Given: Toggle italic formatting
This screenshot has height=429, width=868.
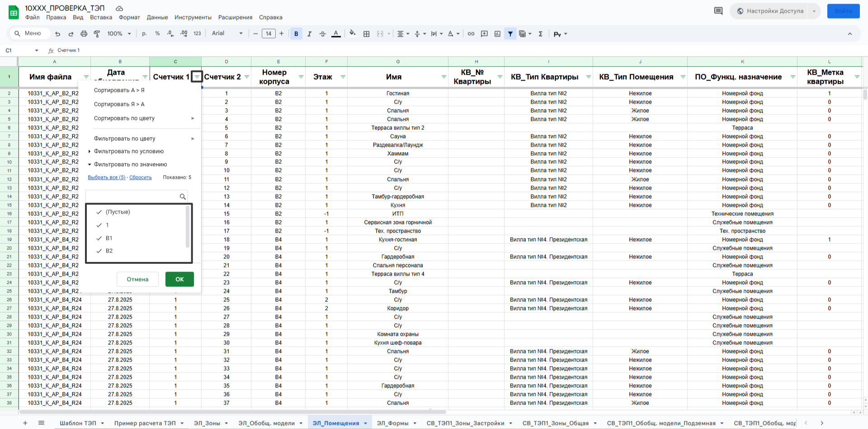Looking at the screenshot, I should (309, 34).
